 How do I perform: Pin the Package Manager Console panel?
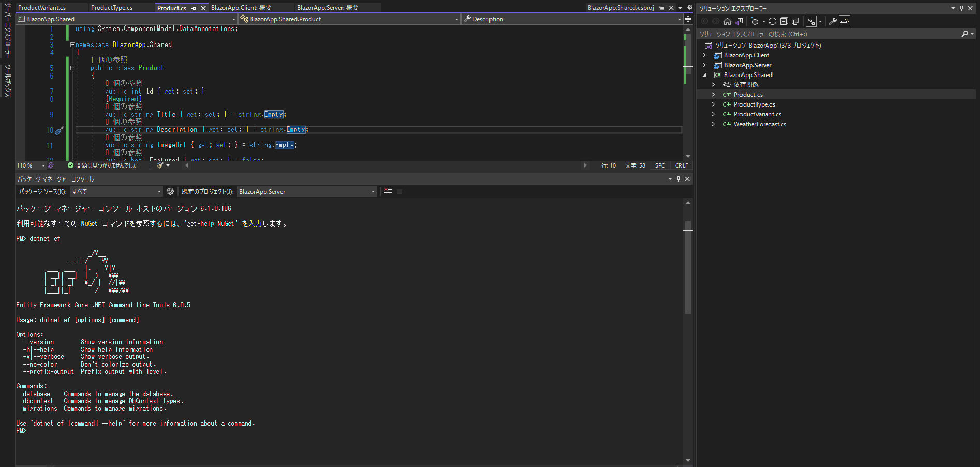678,179
